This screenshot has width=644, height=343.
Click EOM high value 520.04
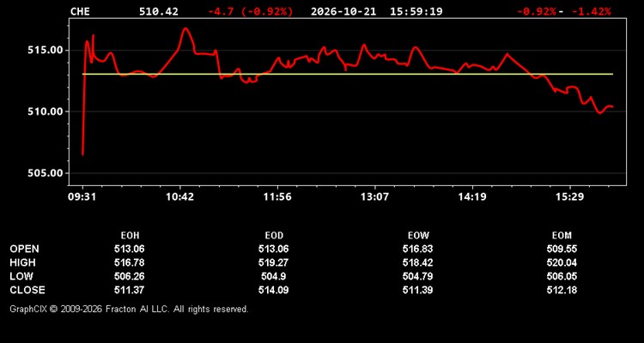(x=562, y=262)
